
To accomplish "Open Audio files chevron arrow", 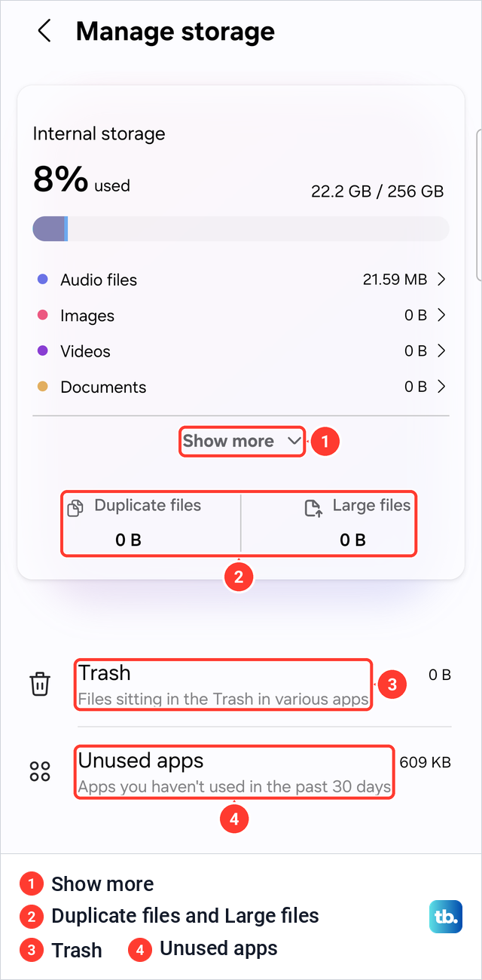I will pos(442,280).
